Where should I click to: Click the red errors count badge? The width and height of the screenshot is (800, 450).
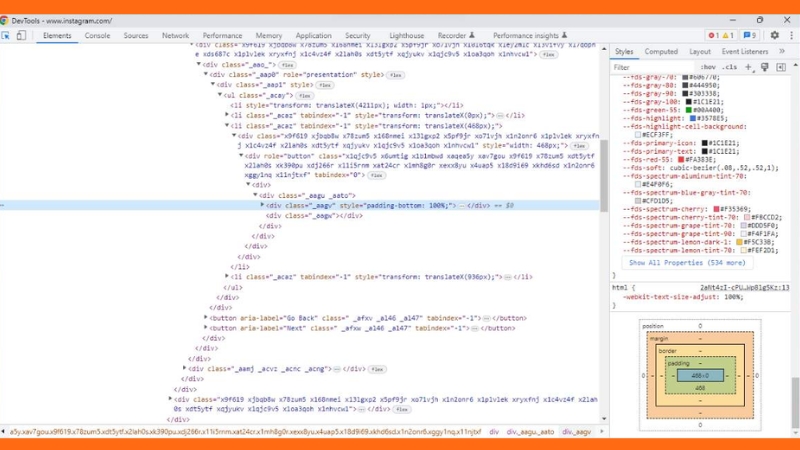tap(713, 35)
